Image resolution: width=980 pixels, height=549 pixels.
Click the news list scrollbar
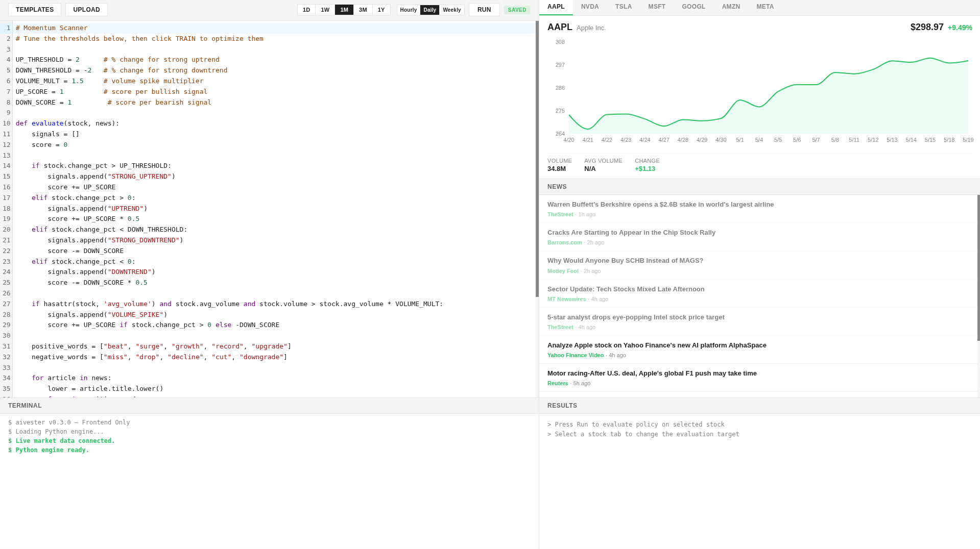tap(978, 268)
